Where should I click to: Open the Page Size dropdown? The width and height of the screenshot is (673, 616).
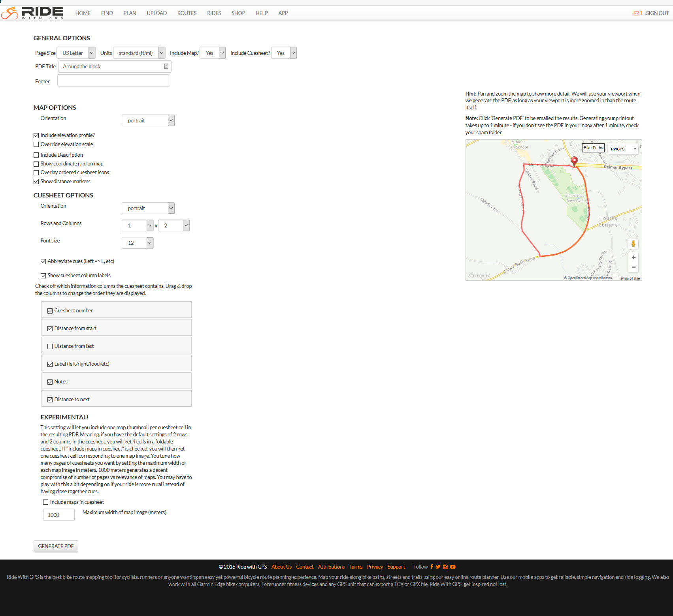click(76, 53)
